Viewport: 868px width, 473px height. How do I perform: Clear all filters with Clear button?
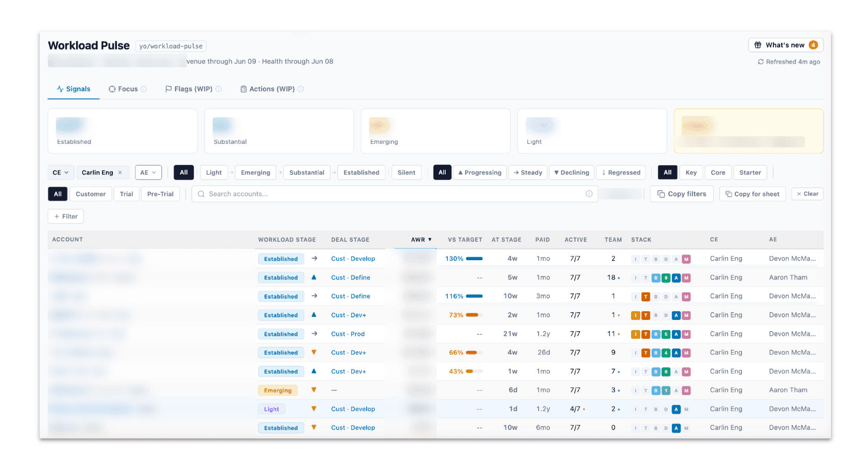click(x=808, y=194)
